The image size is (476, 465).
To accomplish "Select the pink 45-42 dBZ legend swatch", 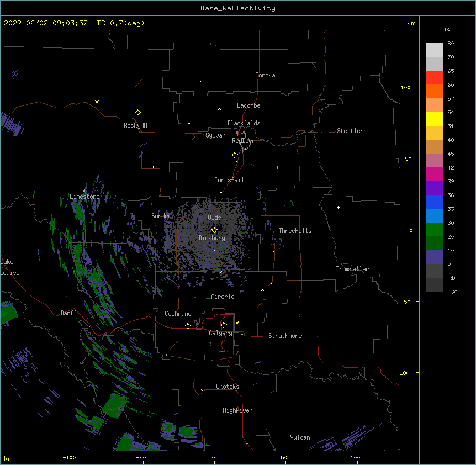I will coord(434,161).
